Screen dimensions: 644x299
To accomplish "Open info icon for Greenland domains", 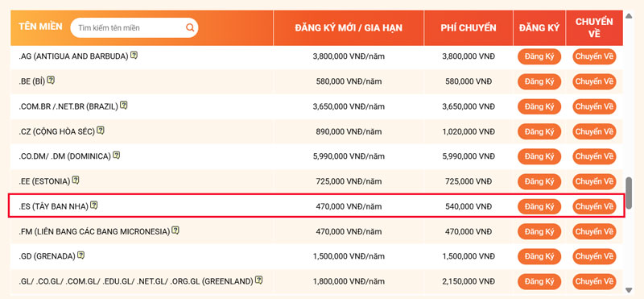I will coord(258,280).
